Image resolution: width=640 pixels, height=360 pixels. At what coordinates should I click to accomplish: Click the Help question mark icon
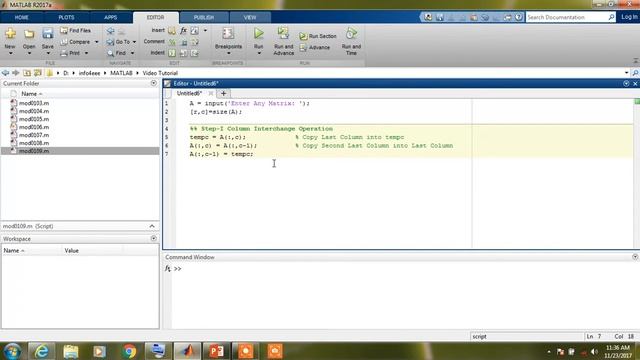pyautogui.click(x=518, y=17)
